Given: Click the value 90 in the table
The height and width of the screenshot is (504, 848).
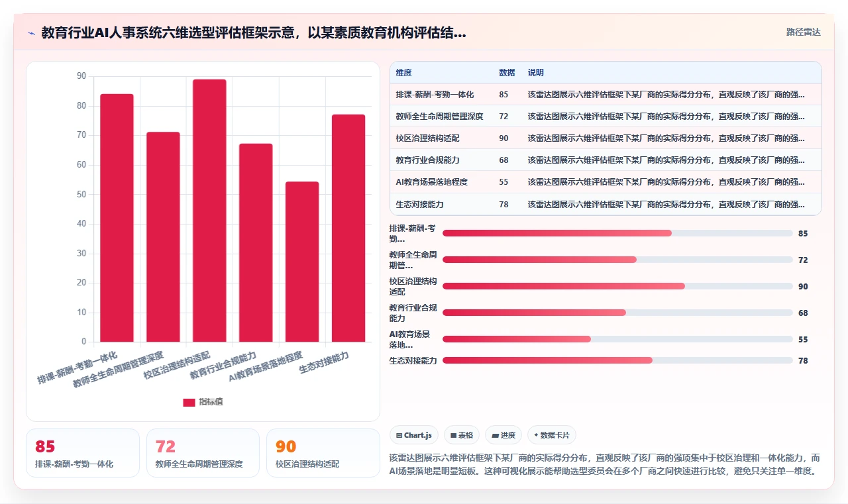Looking at the screenshot, I should pyautogui.click(x=503, y=138).
